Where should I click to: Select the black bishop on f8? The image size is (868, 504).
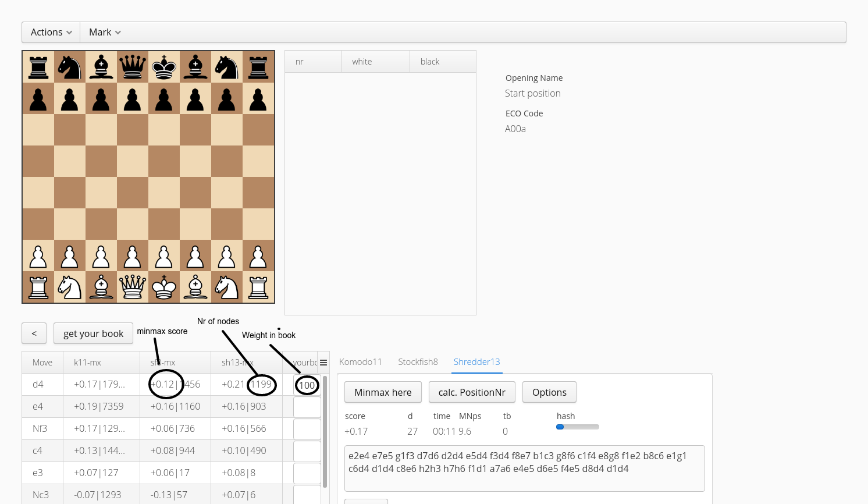(195, 67)
